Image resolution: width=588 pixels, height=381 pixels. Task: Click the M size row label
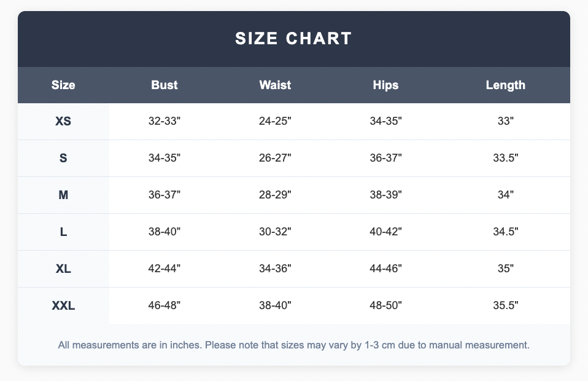pos(63,195)
